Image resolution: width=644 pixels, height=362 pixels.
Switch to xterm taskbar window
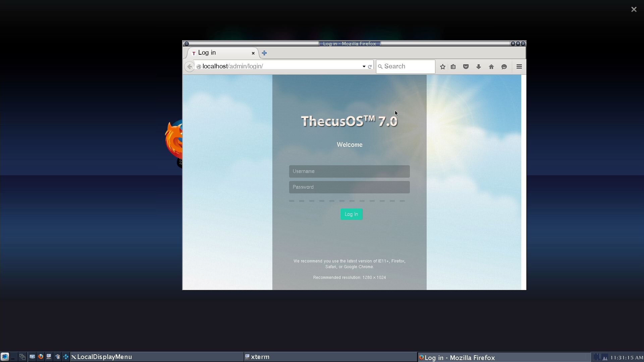coord(330,357)
